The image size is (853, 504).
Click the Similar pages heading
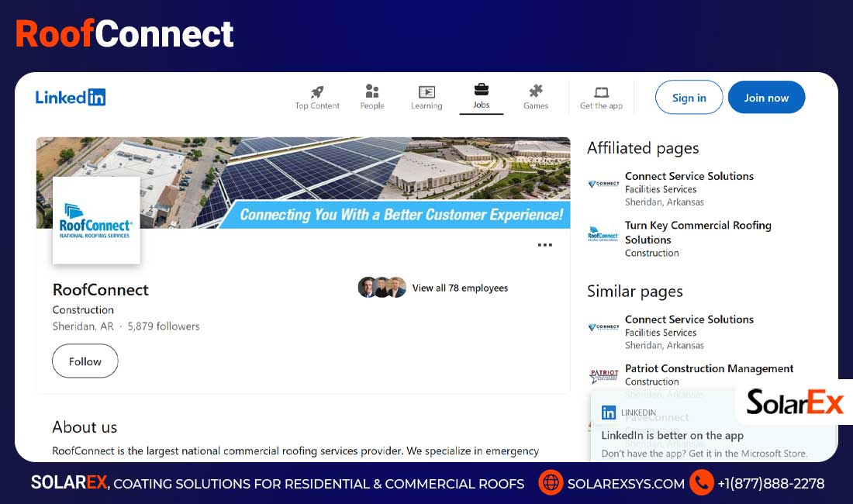[634, 292]
